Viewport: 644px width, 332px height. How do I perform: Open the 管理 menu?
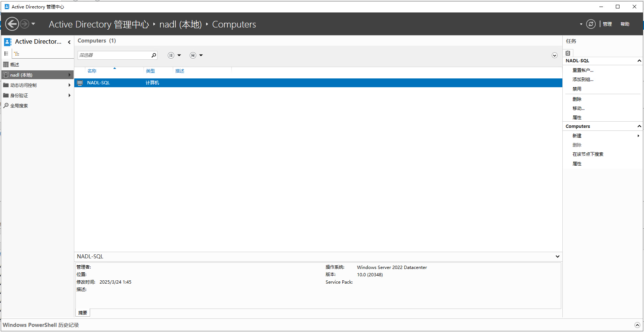(x=607, y=24)
